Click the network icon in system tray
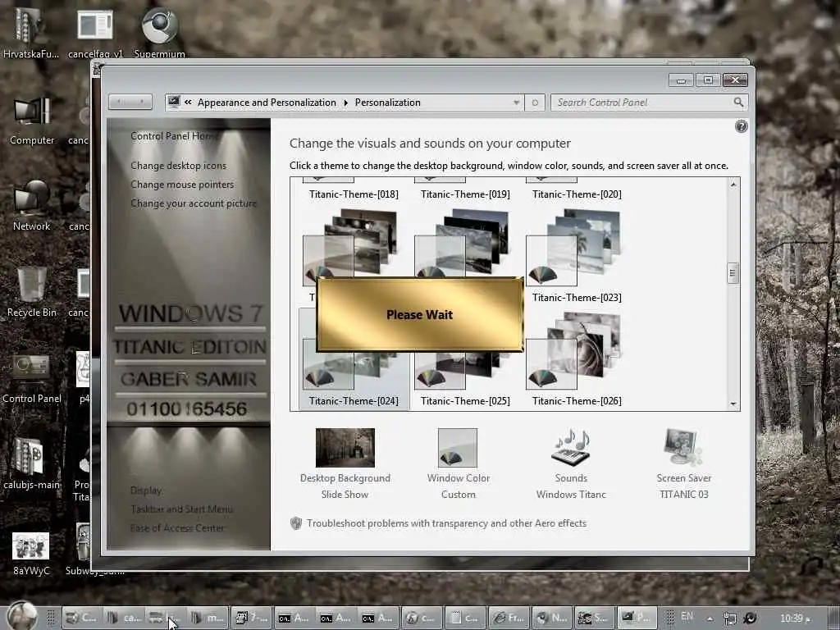Screen dimensions: 840x630 (x=729, y=619)
